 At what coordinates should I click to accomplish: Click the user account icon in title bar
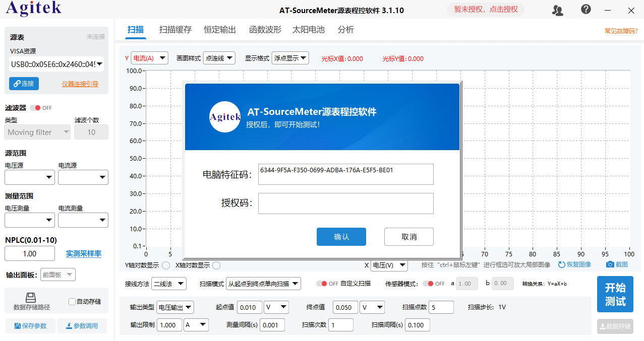click(x=557, y=10)
